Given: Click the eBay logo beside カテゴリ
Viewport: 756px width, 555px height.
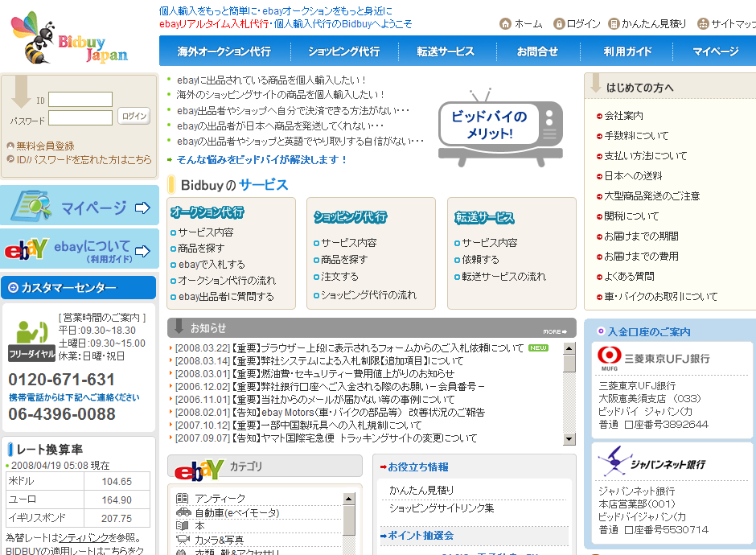Looking at the screenshot, I should pos(199,469).
